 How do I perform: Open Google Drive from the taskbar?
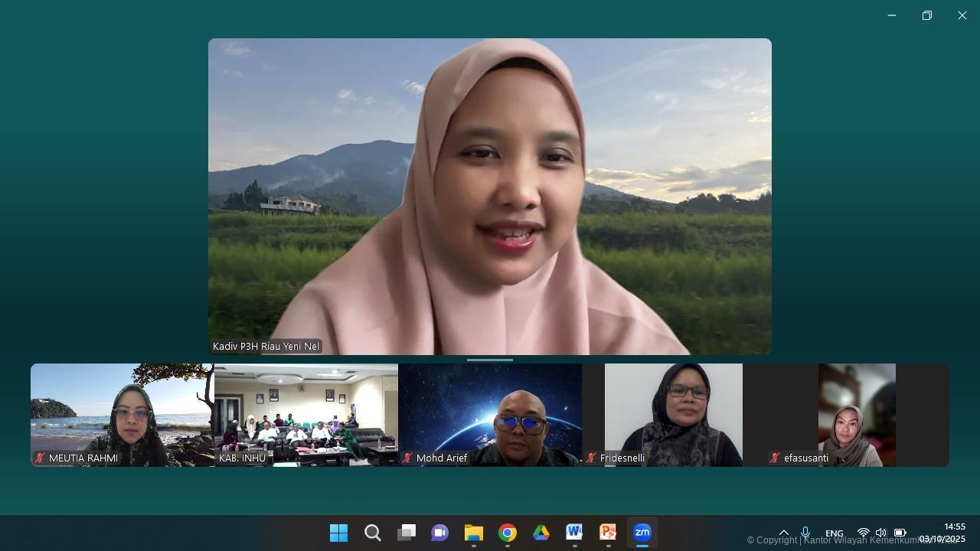541,533
